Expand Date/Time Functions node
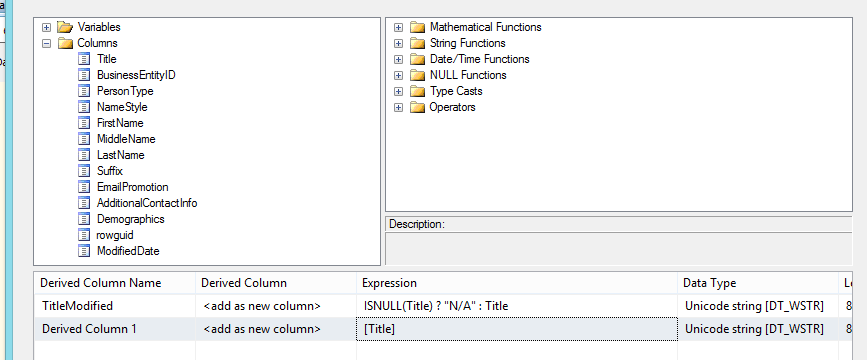Viewport: 867px width, 360px height. tap(399, 59)
